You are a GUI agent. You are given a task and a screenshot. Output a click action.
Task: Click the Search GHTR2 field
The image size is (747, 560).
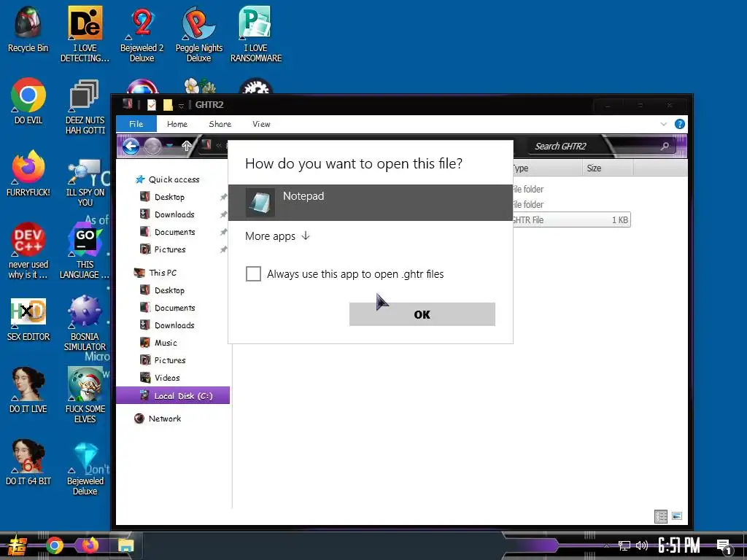[x=601, y=146]
